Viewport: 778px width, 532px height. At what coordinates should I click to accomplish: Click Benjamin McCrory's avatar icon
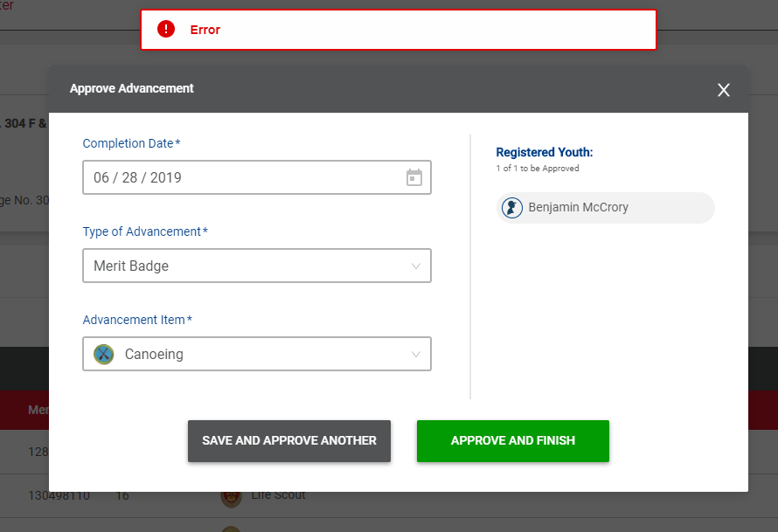tap(511, 208)
